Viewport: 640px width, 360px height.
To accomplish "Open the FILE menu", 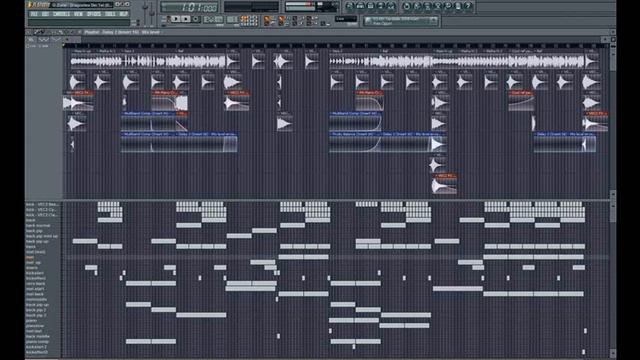I will (x=34, y=14).
